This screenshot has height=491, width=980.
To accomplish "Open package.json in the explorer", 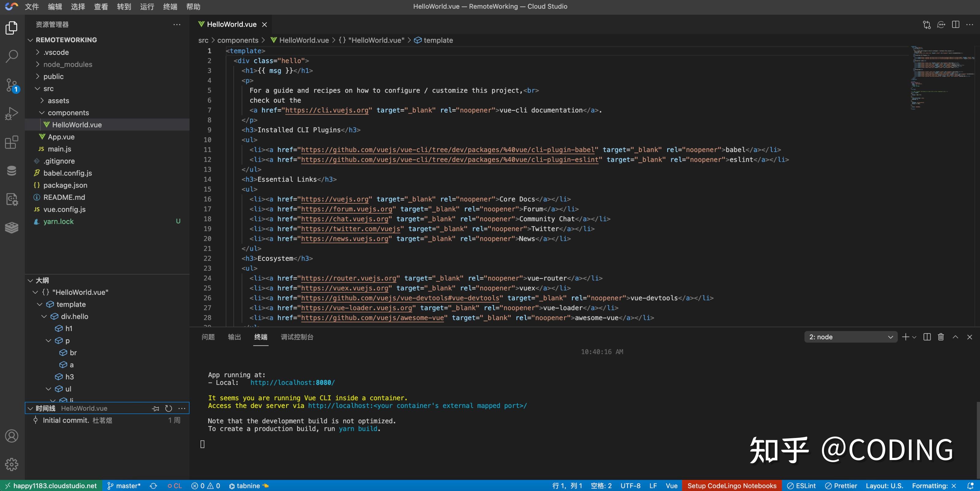I will pyautogui.click(x=65, y=185).
